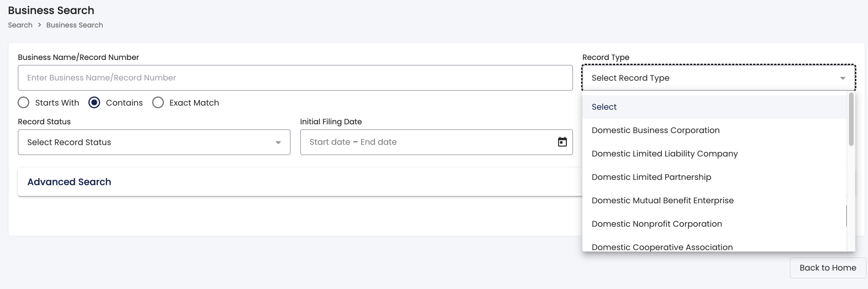Click the breadcrumb chevron separator after Search
The width and height of the screenshot is (868, 289).
click(39, 25)
